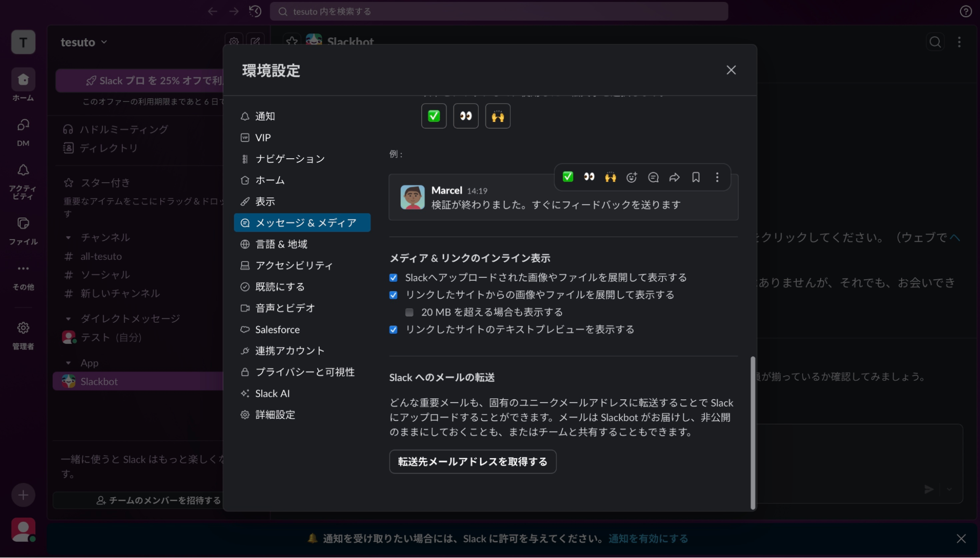Add the eyes reaction to Marcel's message
This screenshot has height=558, width=980.
click(x=589, y=177)
